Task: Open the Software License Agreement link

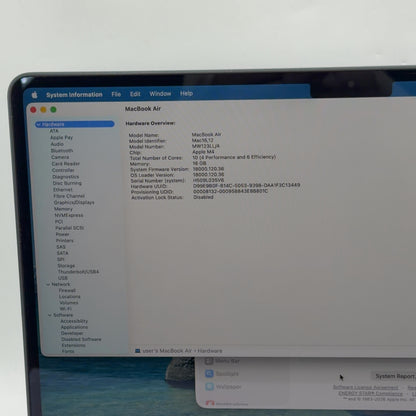Action: [x=365, y=387]
